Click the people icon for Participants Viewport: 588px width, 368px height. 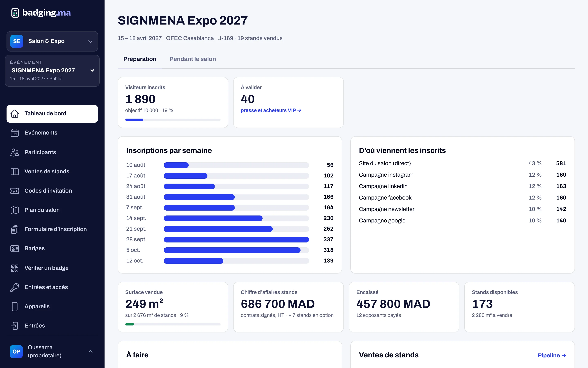[x=14, y=152]
